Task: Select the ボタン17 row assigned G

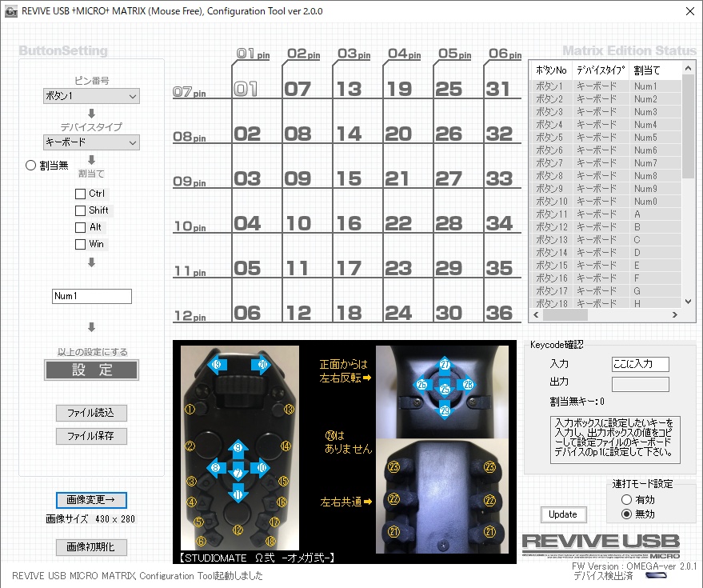Action: pyautogui.click(x=606, y=291)
